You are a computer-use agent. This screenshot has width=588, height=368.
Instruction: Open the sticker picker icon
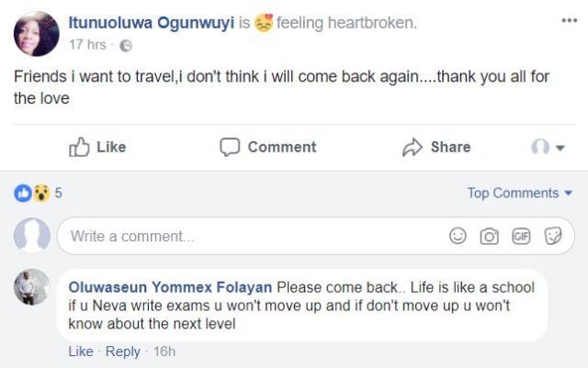pyautogui.click(x=553, y=236)
